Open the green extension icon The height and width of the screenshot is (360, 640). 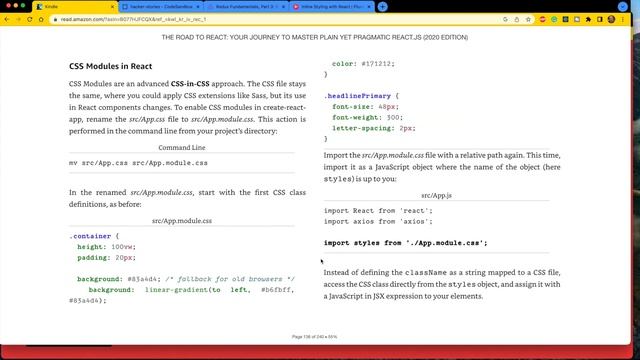554,19
